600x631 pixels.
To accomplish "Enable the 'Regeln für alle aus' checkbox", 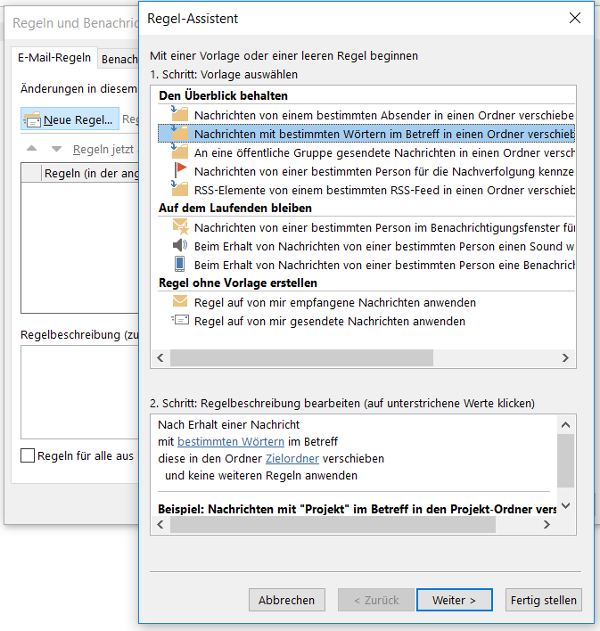I will (28, 456).
